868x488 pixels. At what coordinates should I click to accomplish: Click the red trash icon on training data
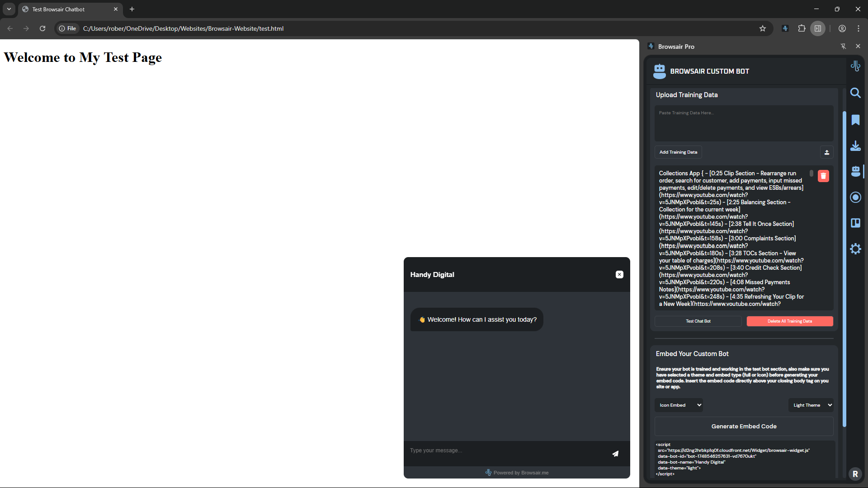coord(823,176)
